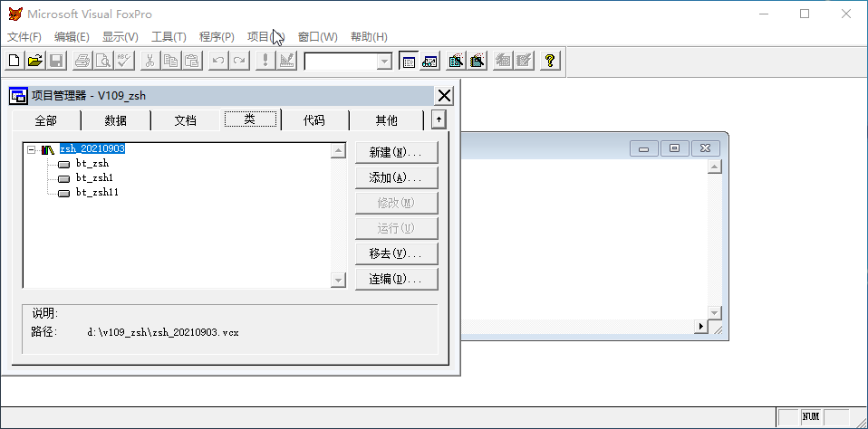Open the 程序(P) menu

point(217,37)
